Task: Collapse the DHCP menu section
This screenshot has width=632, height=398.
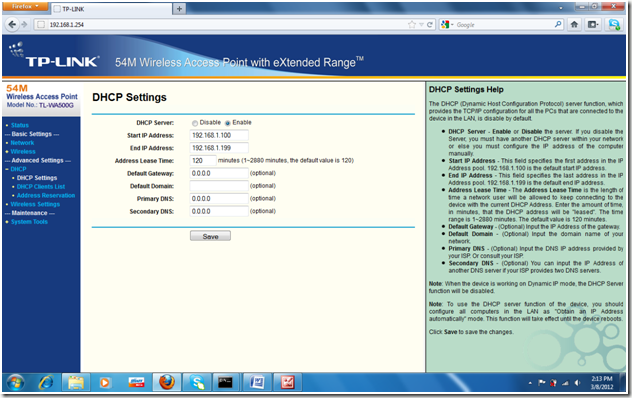Action: coord(18,169)
